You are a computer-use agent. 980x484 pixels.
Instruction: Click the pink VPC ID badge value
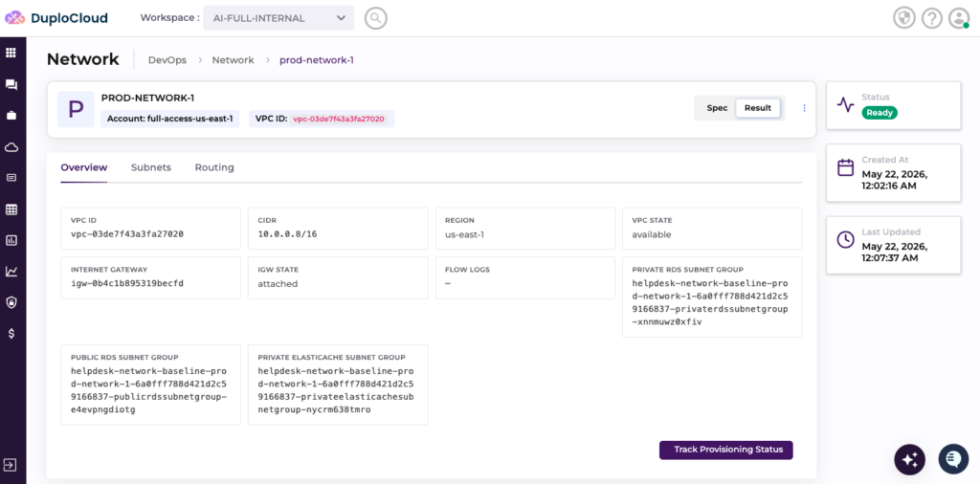coord(339,119)
